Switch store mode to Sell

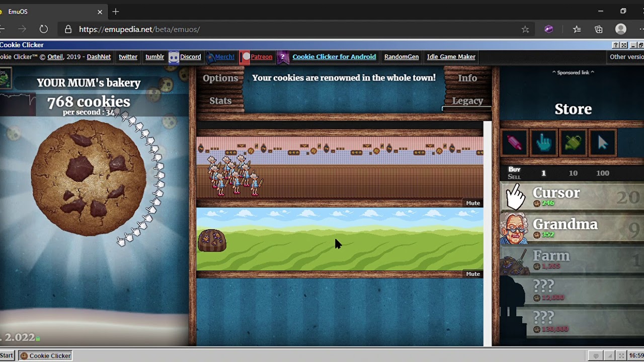point(514,176)
